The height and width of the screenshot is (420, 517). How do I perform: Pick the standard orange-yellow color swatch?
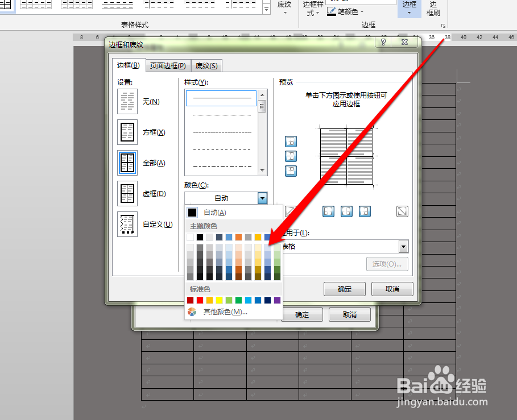click(210, 300)
